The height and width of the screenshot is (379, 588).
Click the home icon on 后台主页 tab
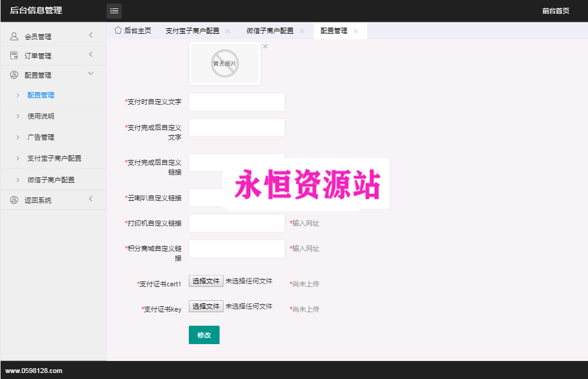pyautogui.click(x=118, y=30)
